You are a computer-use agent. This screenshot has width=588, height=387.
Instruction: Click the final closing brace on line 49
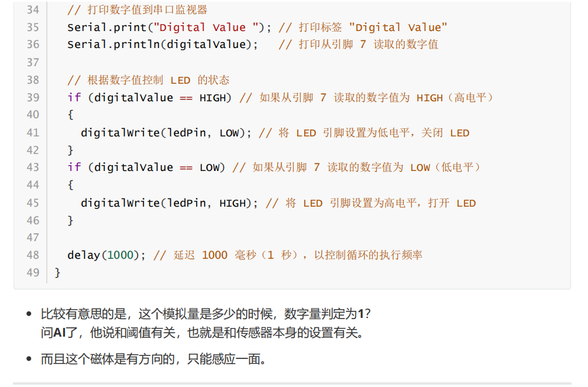pos(57,272)
